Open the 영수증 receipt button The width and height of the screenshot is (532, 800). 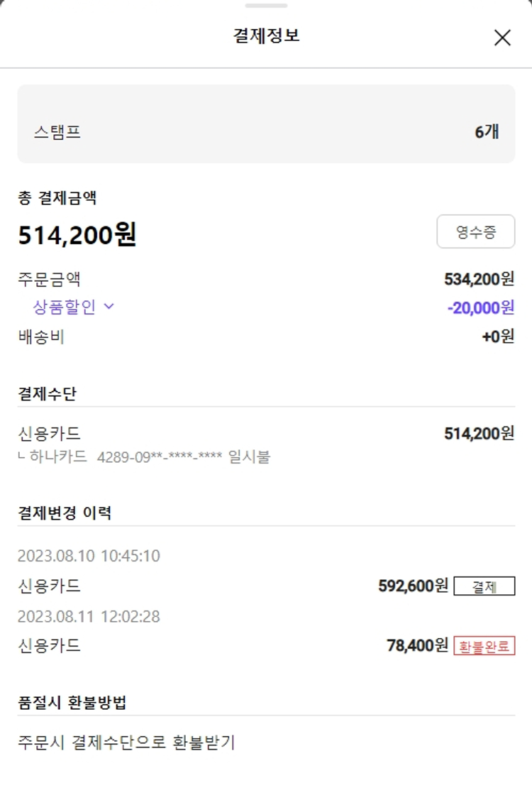[475, 231]
